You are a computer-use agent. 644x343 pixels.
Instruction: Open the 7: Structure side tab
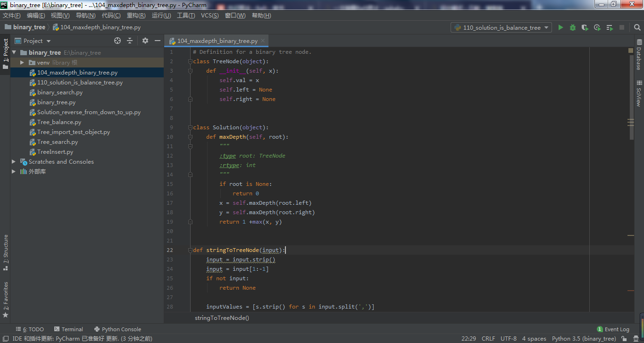coord(6,252)
